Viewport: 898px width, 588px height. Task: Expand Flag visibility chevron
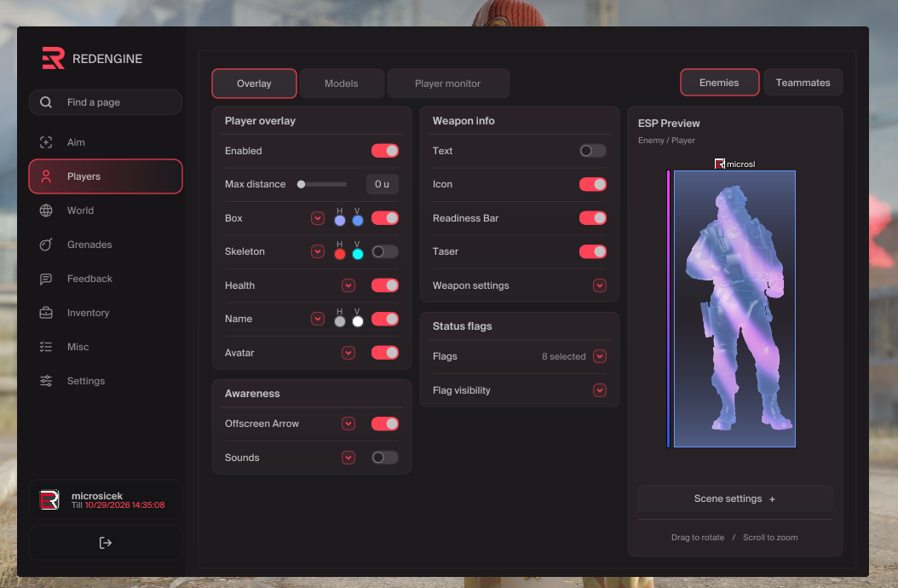tap(600, 390)
